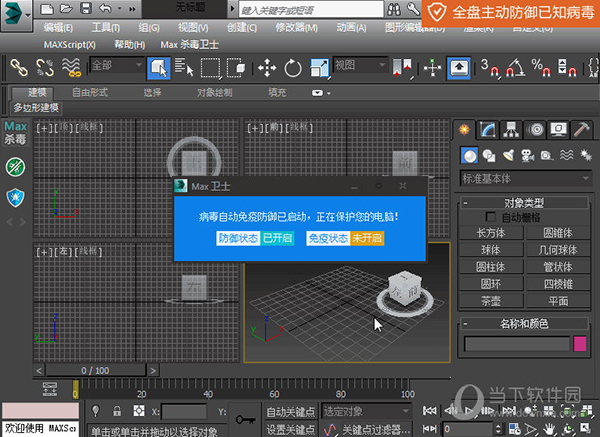Screen dimensions: 600x437
Task: Activate the Select and Scale tool
Action: coord(320,68)
